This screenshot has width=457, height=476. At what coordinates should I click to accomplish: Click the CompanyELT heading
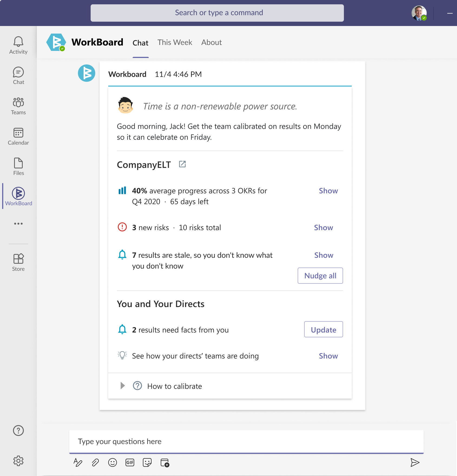[x=144, y=165]
